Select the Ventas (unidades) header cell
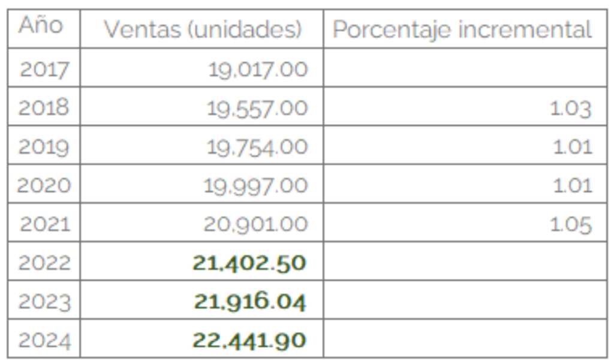 (x=201, y=29)
